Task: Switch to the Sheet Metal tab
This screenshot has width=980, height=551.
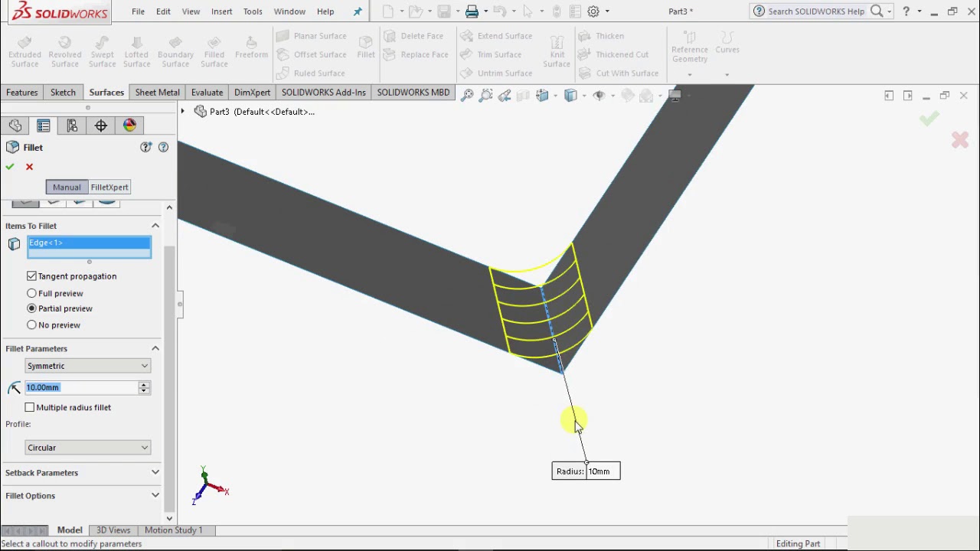Action: point(158,93)
